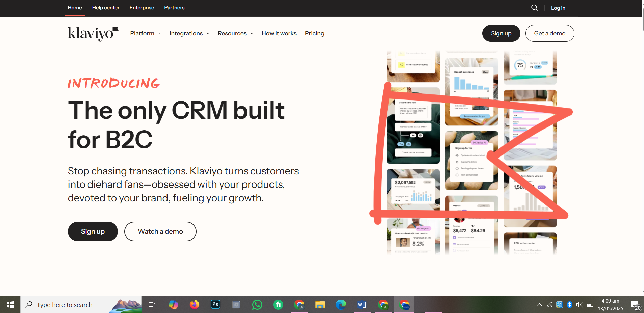Open Task View in the taskbar

point(152,305)
